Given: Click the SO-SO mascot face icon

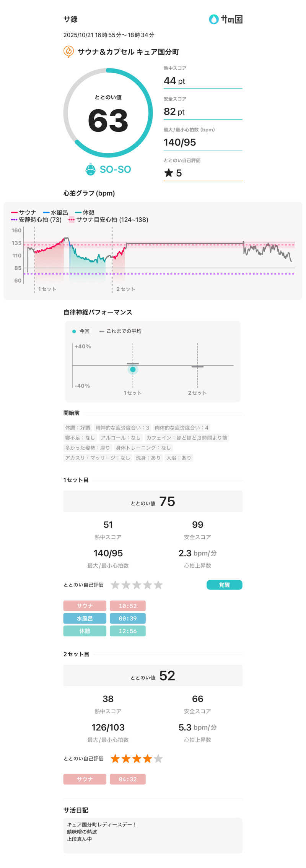Looking at the screenshot, I should tap(90, 169).
